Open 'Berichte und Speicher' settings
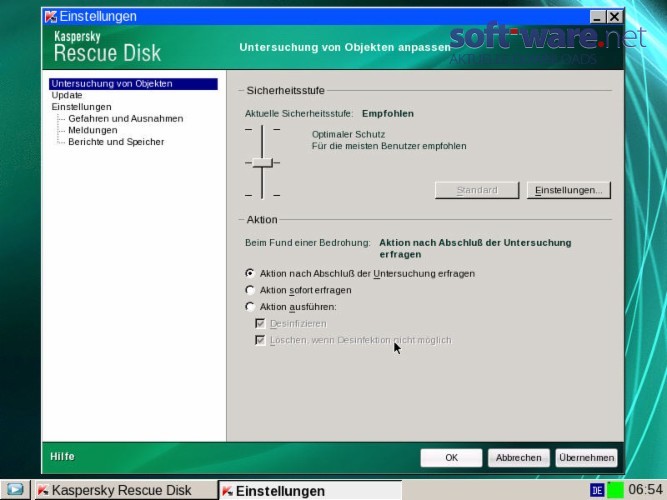 (x=116, y=142)
